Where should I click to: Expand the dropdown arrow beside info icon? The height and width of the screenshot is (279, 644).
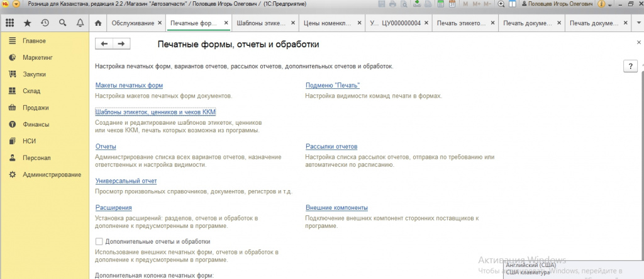click(609, 4)
